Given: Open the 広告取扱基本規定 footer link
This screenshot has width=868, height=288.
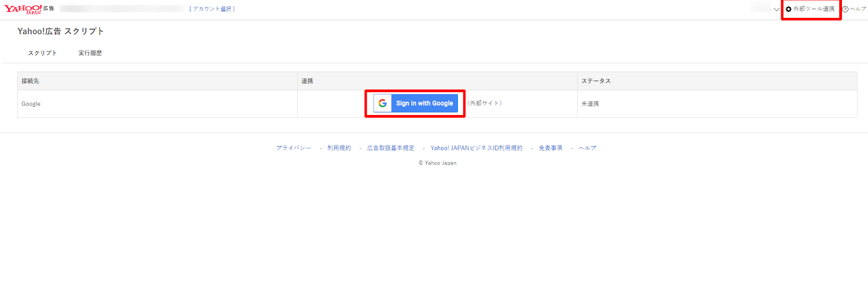Looking at the screenshot, I should (391, 148).
